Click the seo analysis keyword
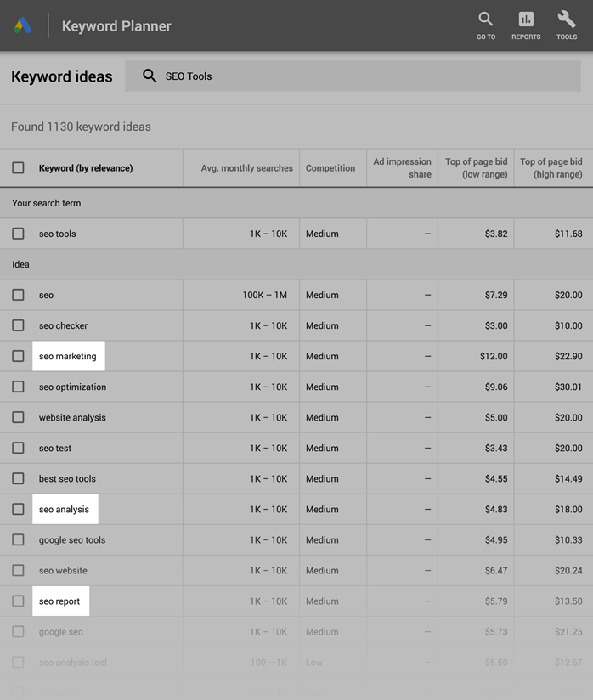The height and width of the screenshot is (700, 593). tap(64, 510)
